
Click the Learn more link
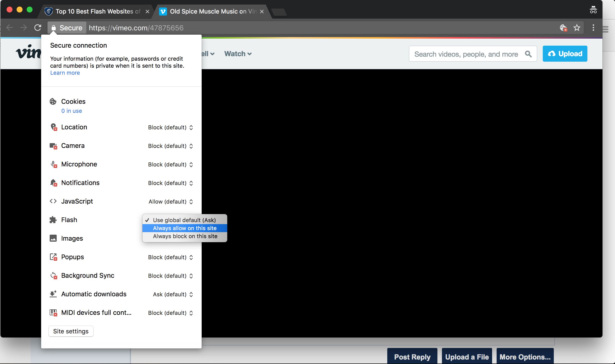65,73
